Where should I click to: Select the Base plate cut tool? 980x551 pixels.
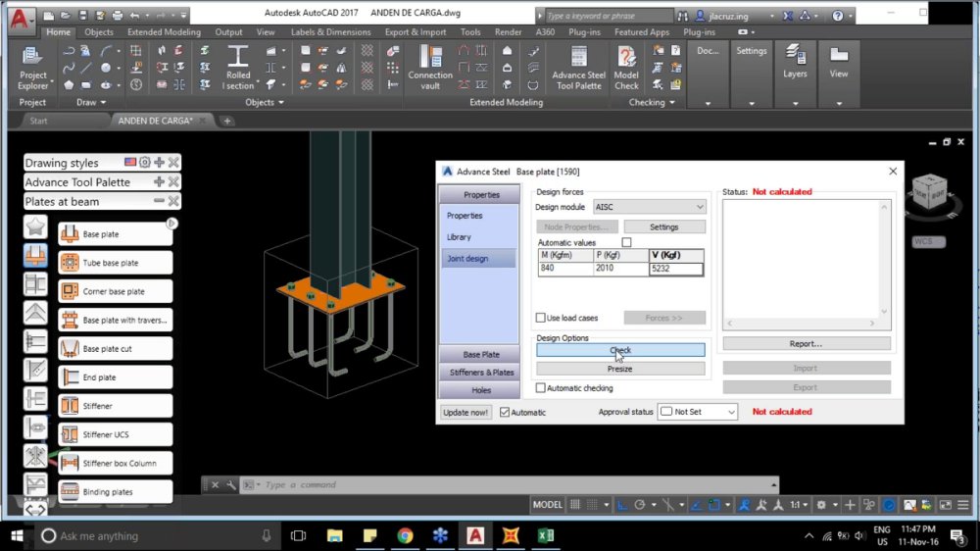pyautogui.click(x=115, y=348)
